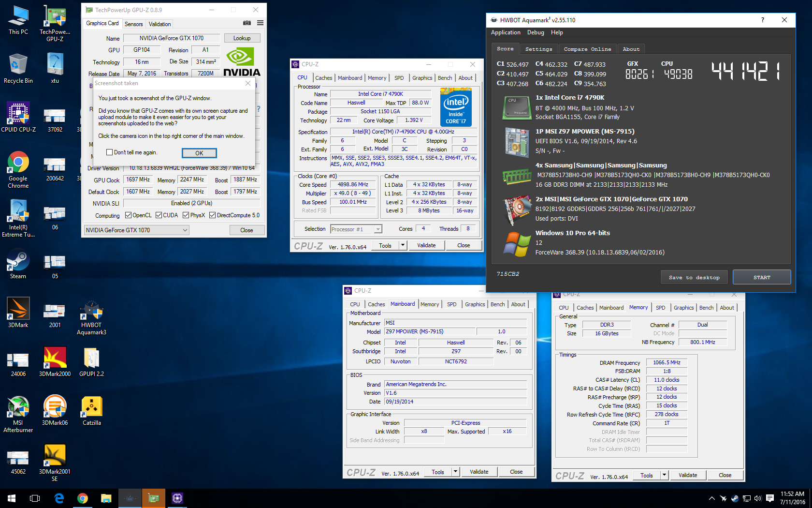The height and width of the screenshot is (508, 812).
Task: Click the Aquamark help question mark button
Action: (x=763, y=20)
